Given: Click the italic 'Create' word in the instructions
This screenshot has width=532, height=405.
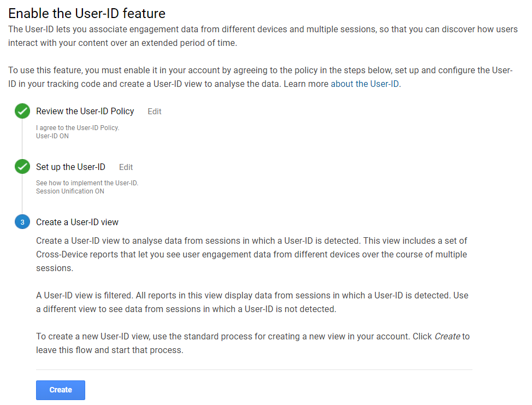Looking at the screenshot, I should (447, 337).
